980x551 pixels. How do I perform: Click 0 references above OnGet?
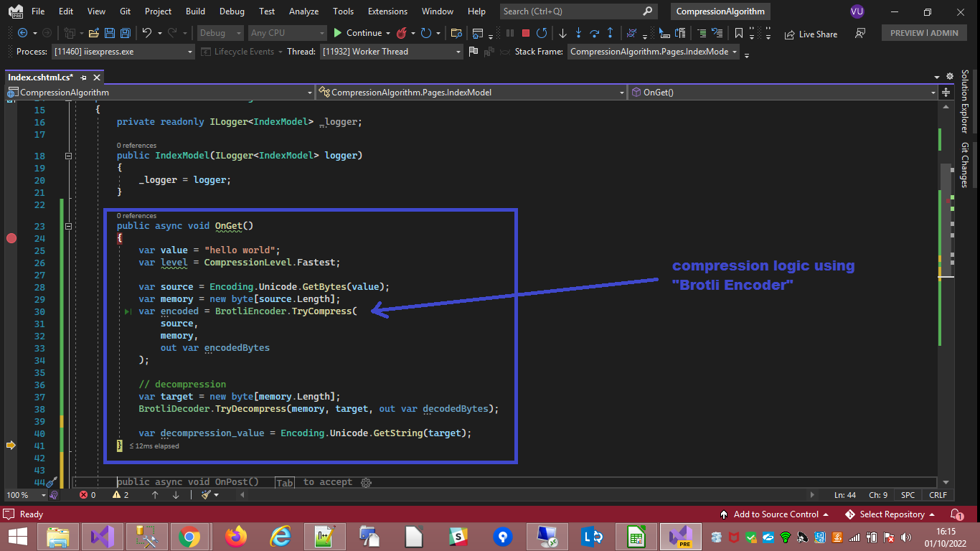136,216
